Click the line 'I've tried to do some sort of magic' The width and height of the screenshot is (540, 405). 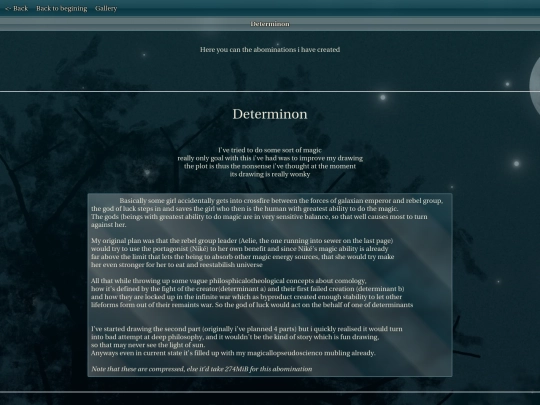click(270, 150)
